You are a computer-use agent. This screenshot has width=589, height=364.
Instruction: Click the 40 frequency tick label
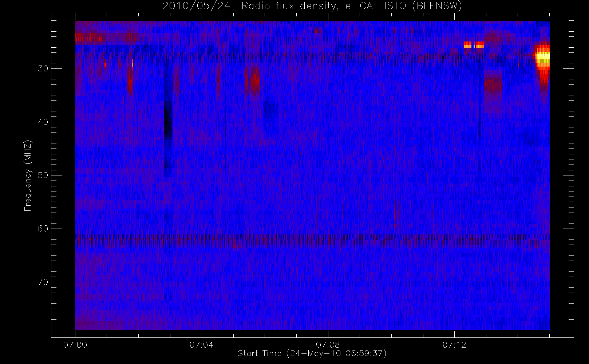(x=43, y=122)
